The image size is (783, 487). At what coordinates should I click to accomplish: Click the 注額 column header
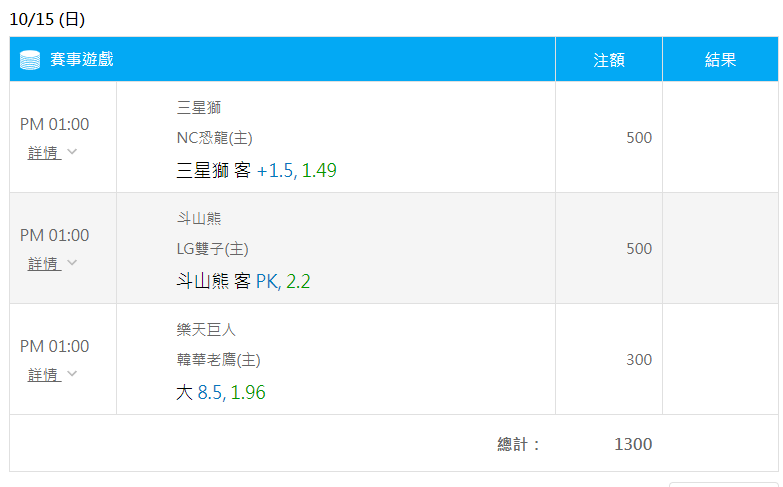pos(609,60)
